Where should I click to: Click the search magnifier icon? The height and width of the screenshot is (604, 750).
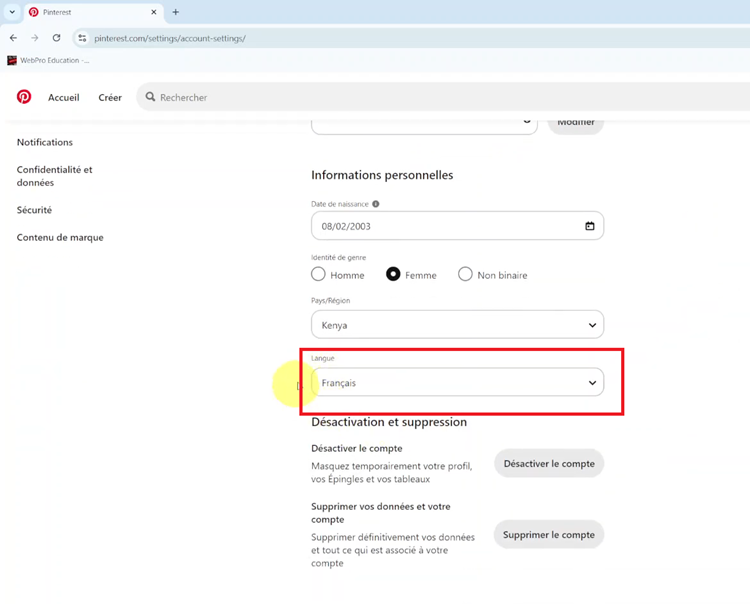pyautogui.click(x=150, y=97)
